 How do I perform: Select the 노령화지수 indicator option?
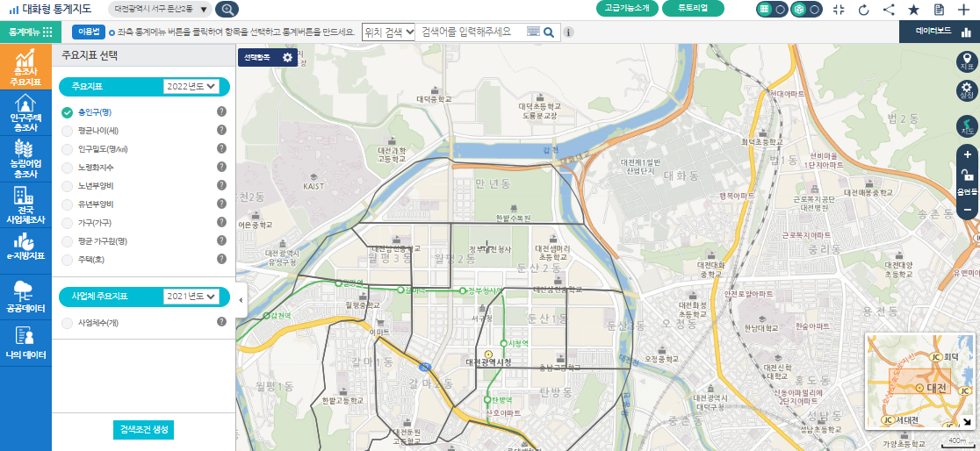(x=68, y=167)
